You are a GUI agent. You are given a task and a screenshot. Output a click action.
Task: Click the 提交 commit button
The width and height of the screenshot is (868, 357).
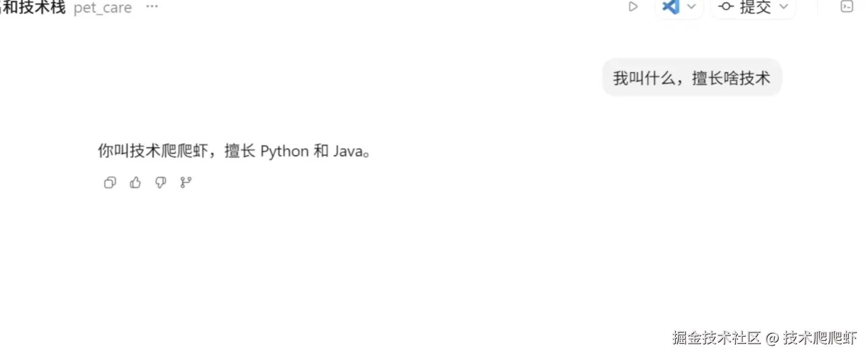coord(754,7)
